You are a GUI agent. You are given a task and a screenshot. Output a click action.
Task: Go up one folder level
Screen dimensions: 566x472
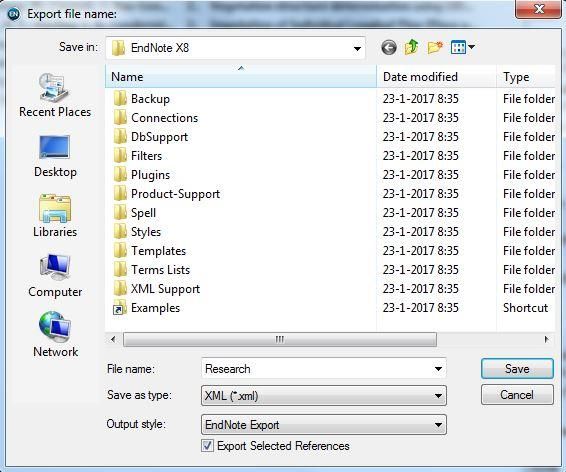pyautogui.click(x=412, y=47)
